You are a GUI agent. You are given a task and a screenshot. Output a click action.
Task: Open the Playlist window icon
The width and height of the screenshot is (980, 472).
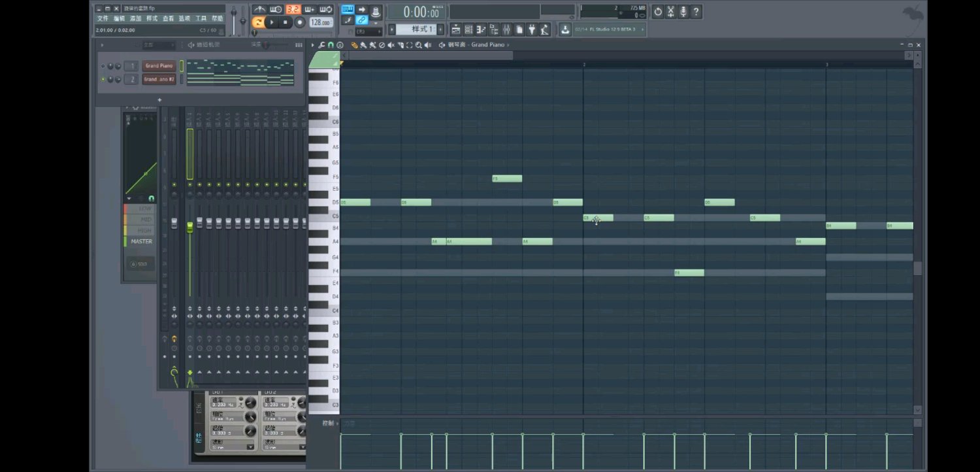point(455,29)
